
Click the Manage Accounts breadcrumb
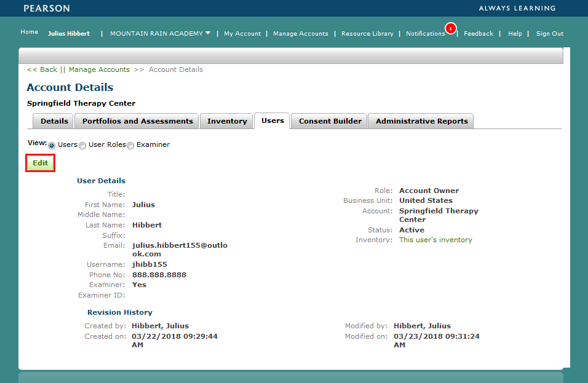[x=99, y=69]
